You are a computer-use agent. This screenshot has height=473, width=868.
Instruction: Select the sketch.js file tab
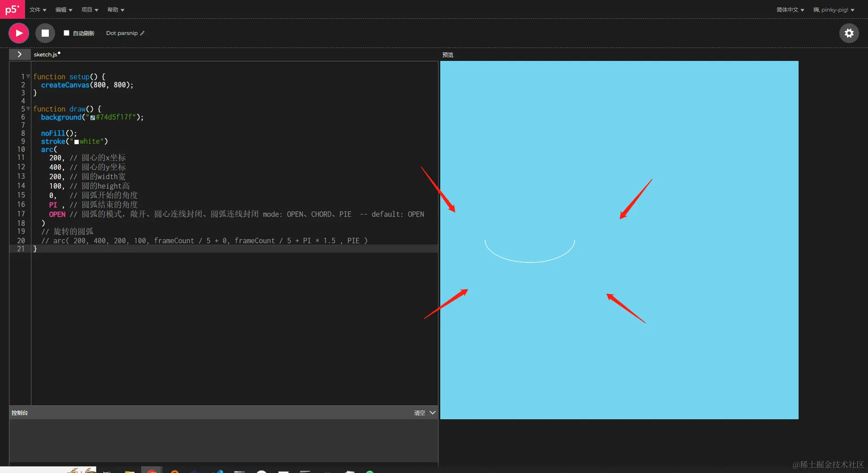click(47, 54)
